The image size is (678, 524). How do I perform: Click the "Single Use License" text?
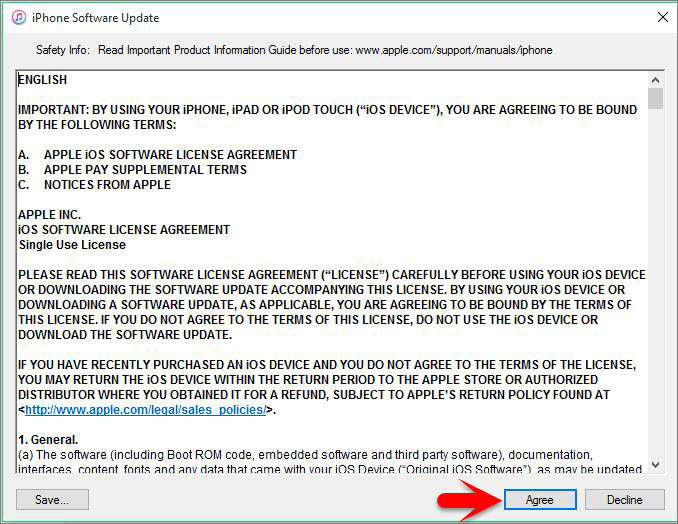72,245
